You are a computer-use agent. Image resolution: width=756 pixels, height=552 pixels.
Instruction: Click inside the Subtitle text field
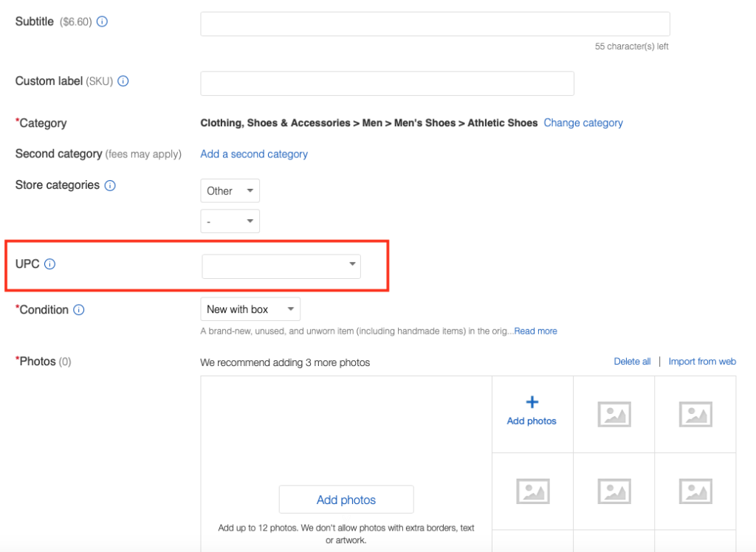[435, 24]
